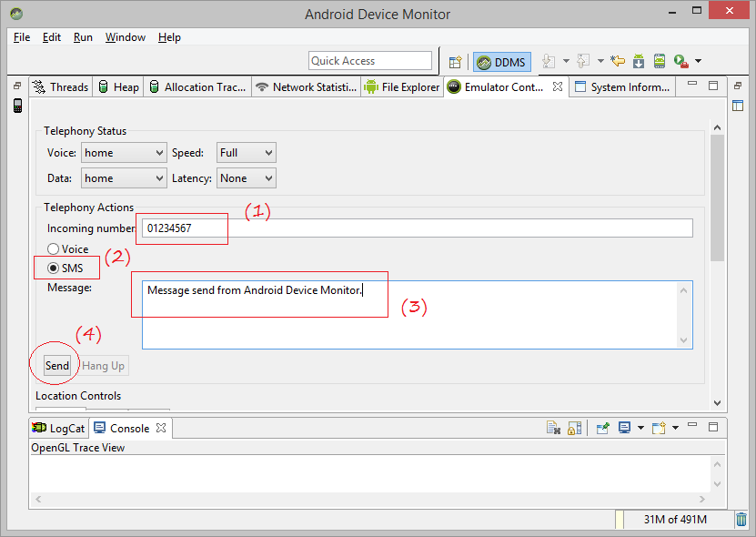Screen dimensions: 756x537
Task: Toggle the Console Scroll Lock icon
Action: pos(575,428)
